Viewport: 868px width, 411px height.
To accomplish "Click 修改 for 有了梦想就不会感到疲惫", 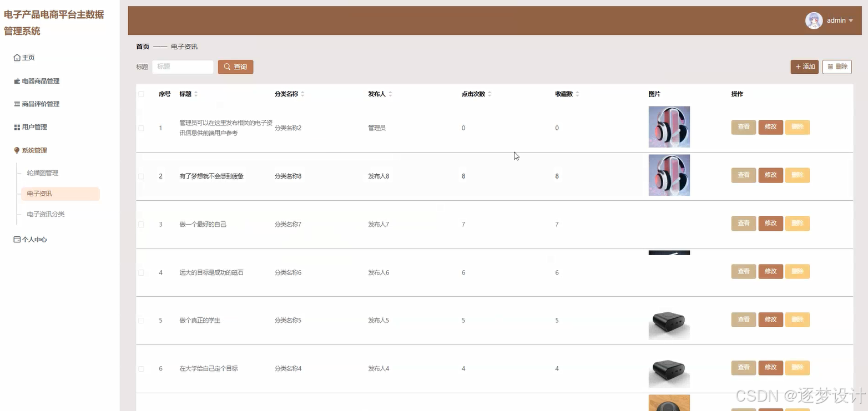I will point(770,175).
